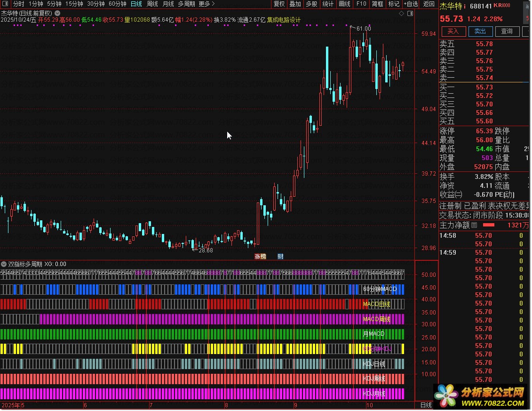The height and width of the screenshot is (411, 532).
Task: Switch to 60分钟 period
Action: coord(118,4)
